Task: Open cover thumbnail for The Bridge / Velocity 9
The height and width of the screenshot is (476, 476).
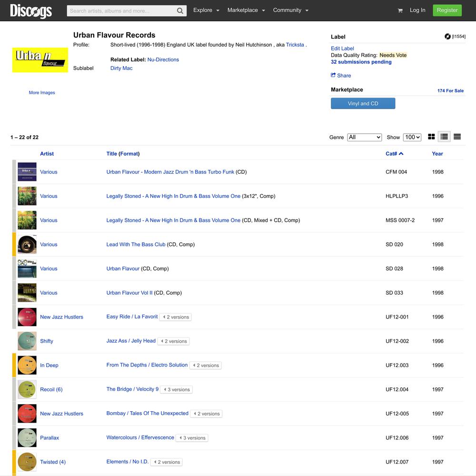Action: point(27,389)
